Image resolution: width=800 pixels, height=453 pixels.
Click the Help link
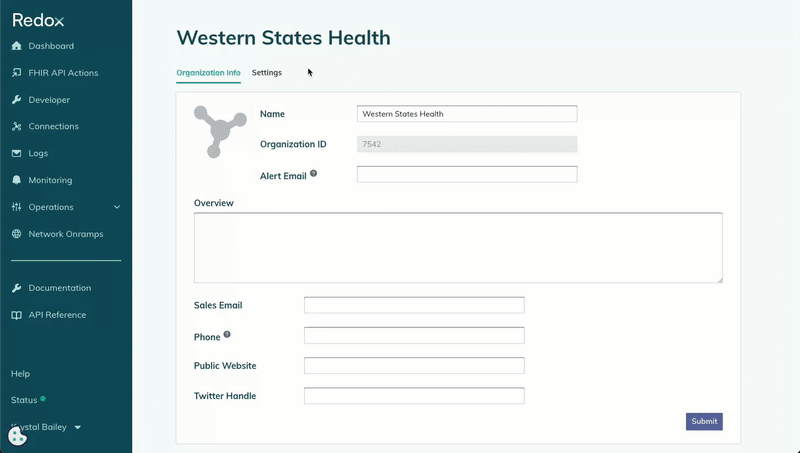click(x=20, y=373)
